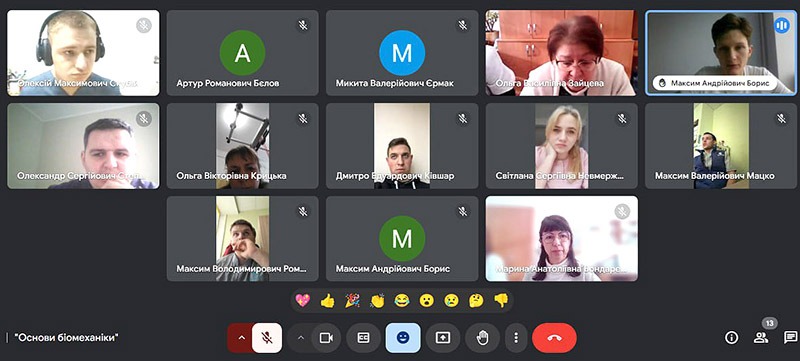This screenshot has width=800, height=361.
Task: Send the thumbs up reaction
Action: coord(327,301)
